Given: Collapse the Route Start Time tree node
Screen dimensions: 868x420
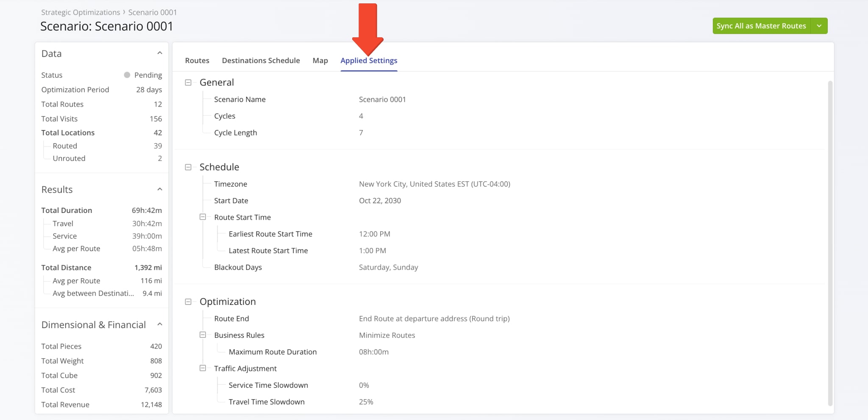Looking at the screenshot, I should pos(203,217).
